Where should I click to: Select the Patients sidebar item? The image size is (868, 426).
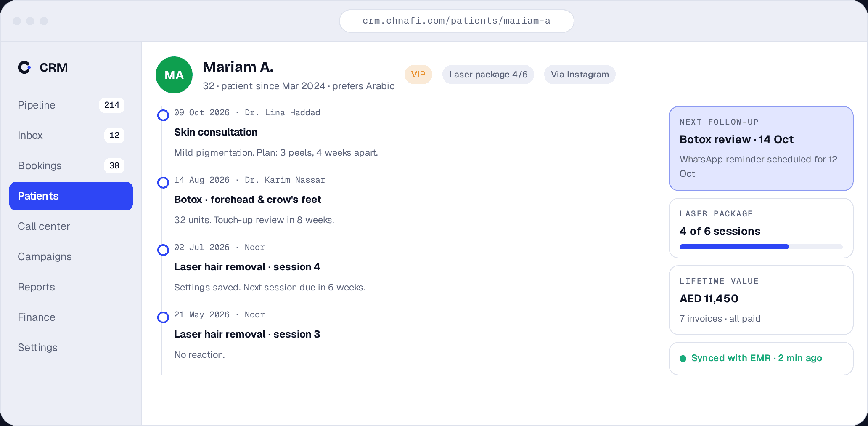pos(71,196)
